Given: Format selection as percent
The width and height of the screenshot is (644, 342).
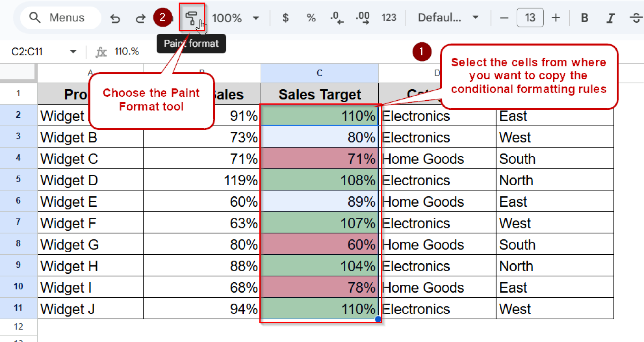Looking at the screenshot, I should [x=311, y=18].
